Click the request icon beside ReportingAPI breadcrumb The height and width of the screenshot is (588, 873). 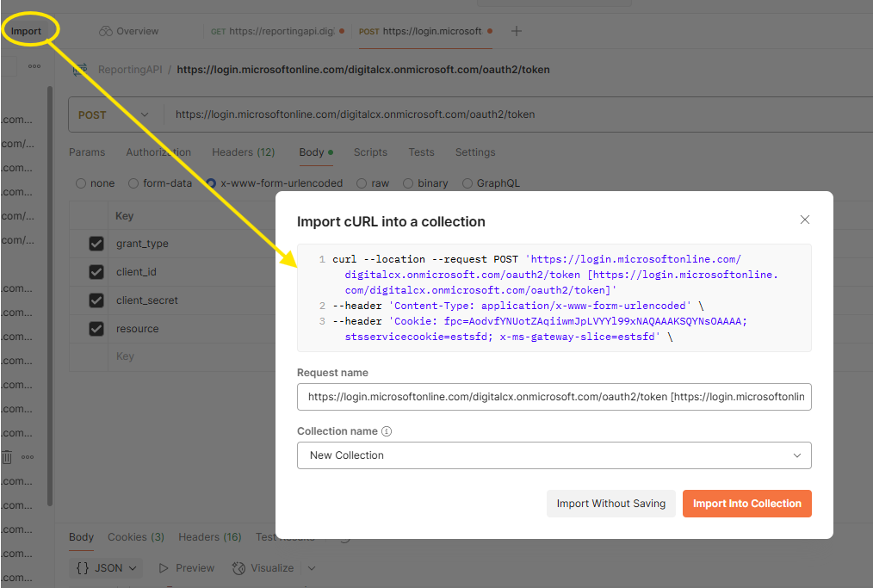pos(82,70)
